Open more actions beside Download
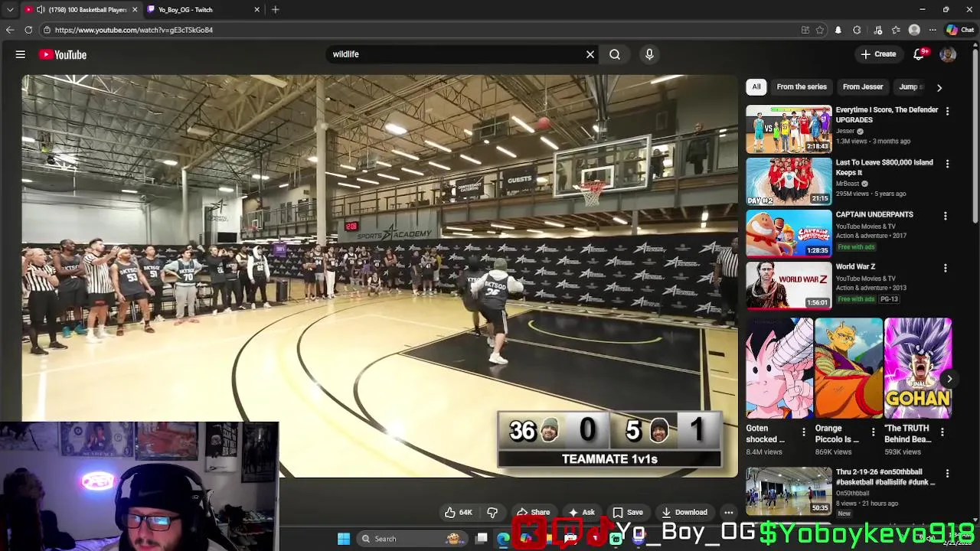 click(x=729, y=513)
